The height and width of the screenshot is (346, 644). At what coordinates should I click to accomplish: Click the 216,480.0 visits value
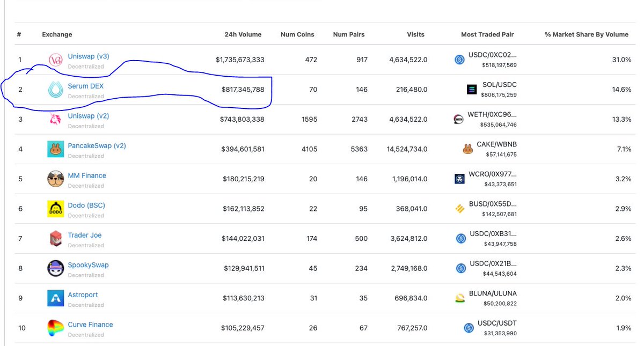[411, 90]
